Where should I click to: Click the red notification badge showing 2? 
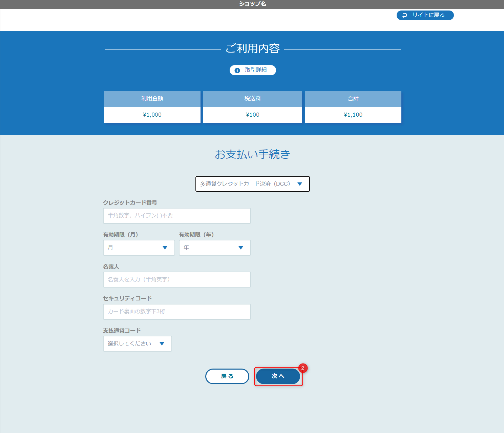(x=302, y=368)
